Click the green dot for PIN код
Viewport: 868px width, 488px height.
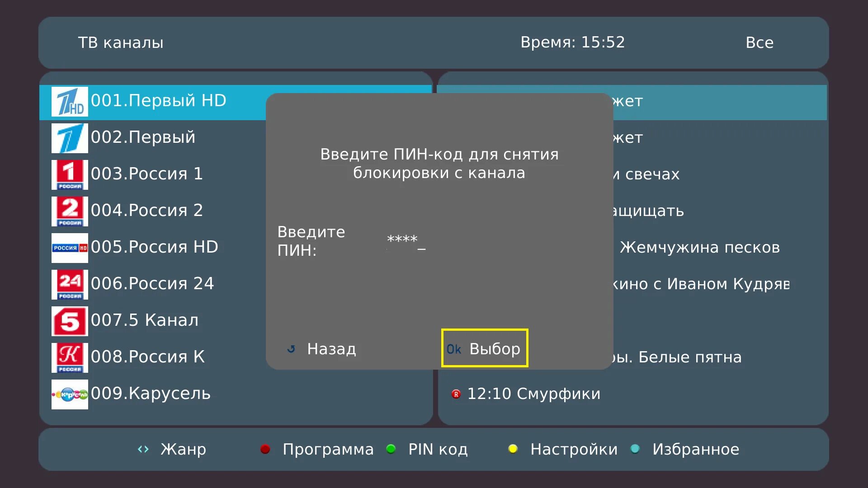point(391,449)
